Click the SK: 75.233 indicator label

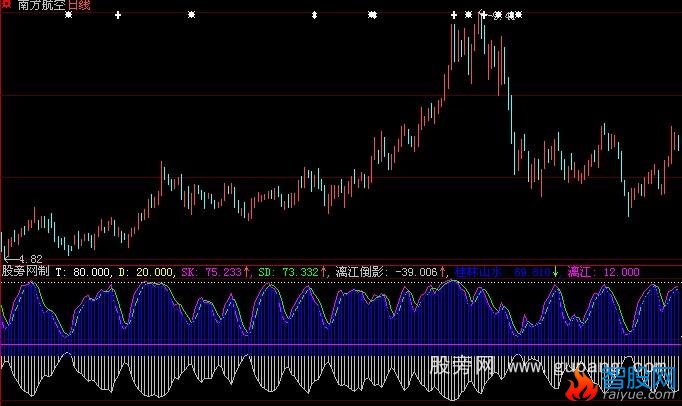coord(212,271)
